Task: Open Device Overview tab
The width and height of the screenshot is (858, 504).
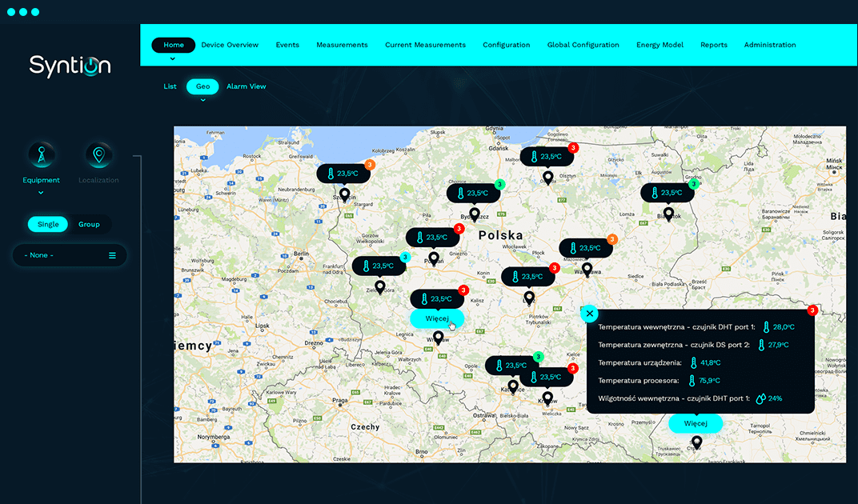Action: (x=230, y=45)
